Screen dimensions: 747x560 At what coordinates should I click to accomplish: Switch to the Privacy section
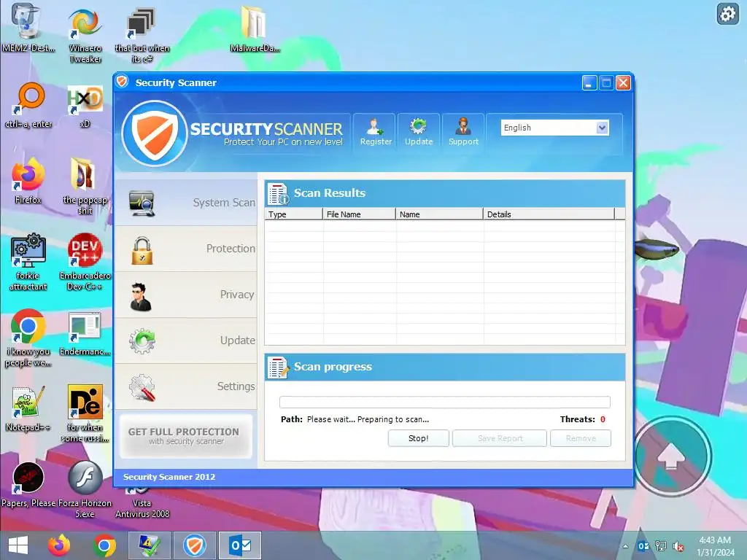pos(186,295)
